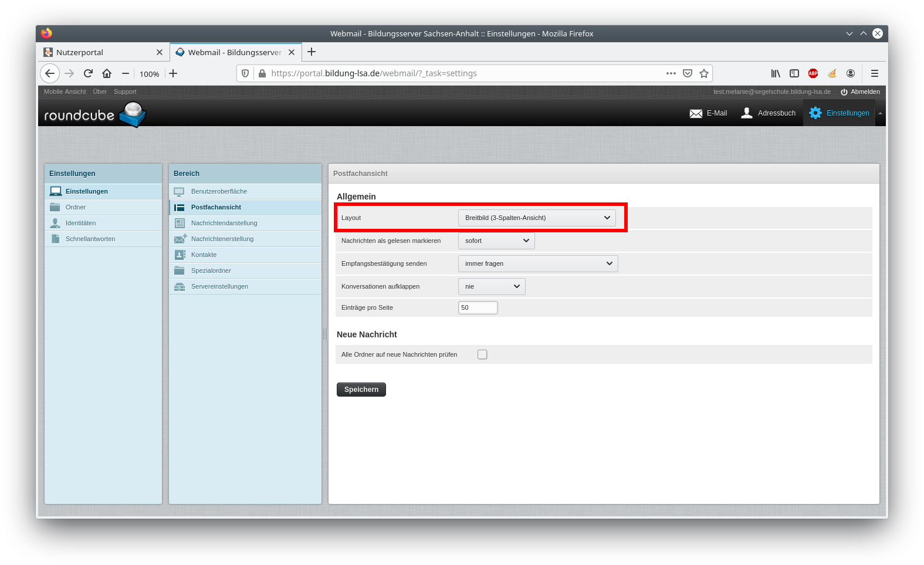Select Einstellungen in left panel
Viewport: 924px width, 565px height.
(x=103, y=191)
